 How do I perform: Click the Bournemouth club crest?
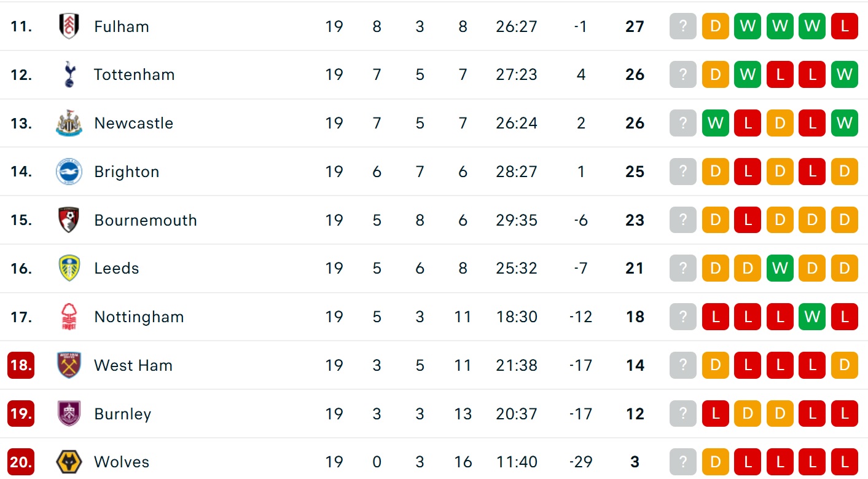(x=69, y=220)
